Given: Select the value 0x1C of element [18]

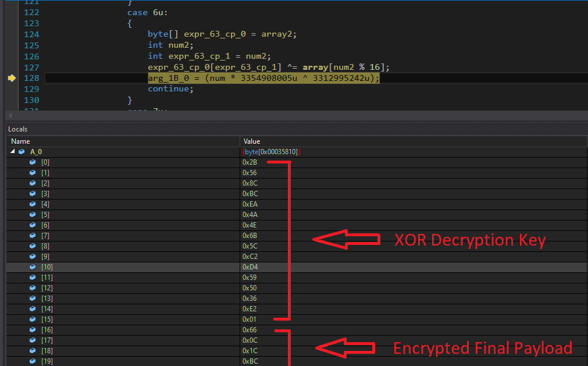Looking at the screenshot, I should coord(250,351).
